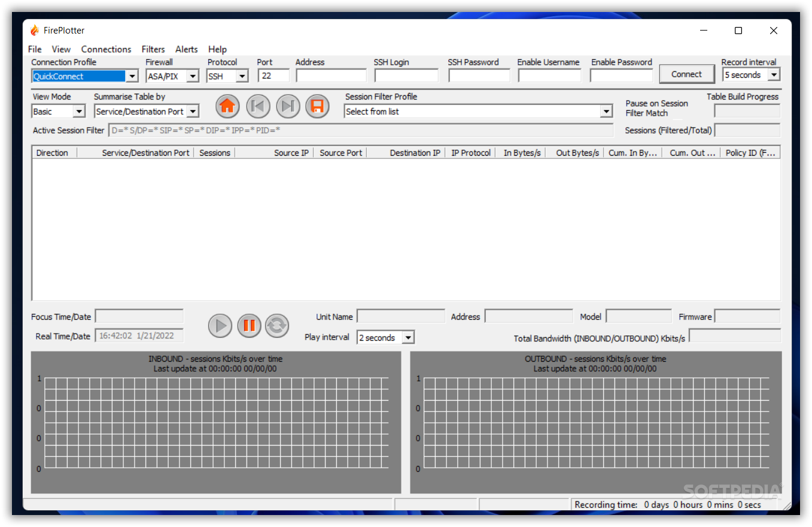Sort by Destination IP column header
The width and height of the screenshot is (812, 527).
406,153
